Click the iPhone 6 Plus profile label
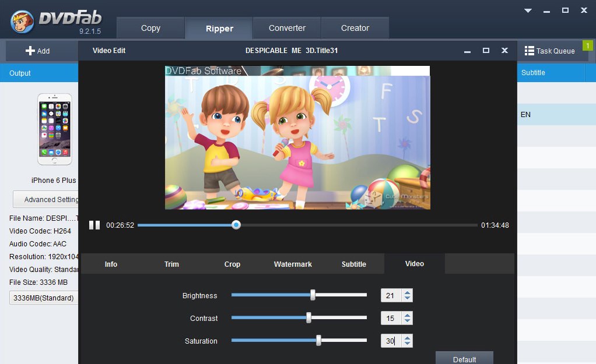596x364 pixels. tap(54, 181)
